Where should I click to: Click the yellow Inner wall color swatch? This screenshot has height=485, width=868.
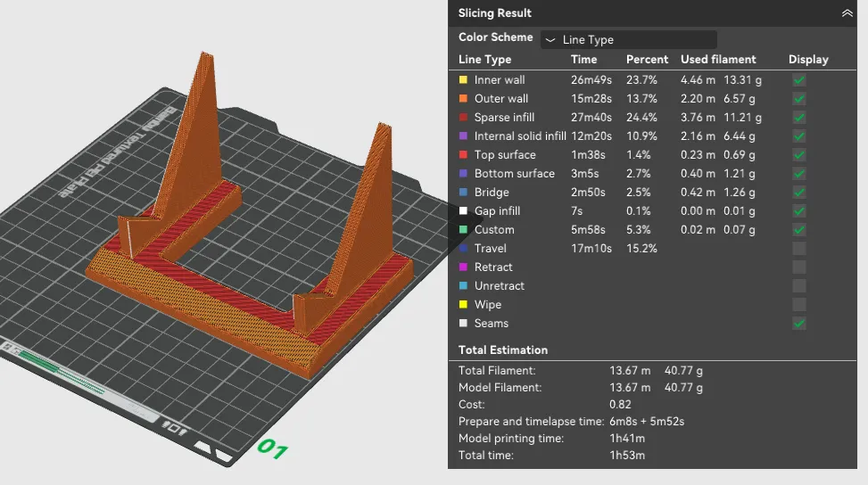pos(463,80)
